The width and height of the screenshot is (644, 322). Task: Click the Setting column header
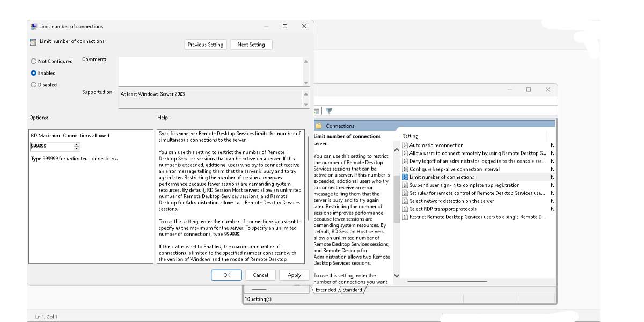411,136
